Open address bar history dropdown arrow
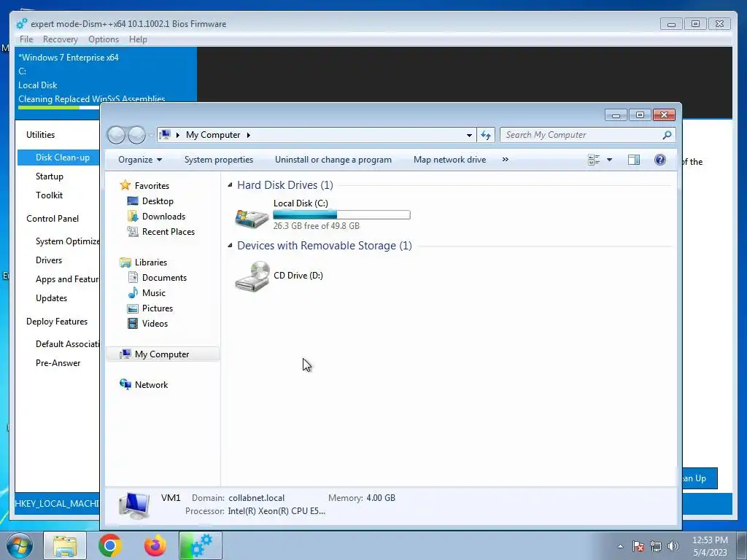Viewport: 747px width, 560px height. (469, 135)
